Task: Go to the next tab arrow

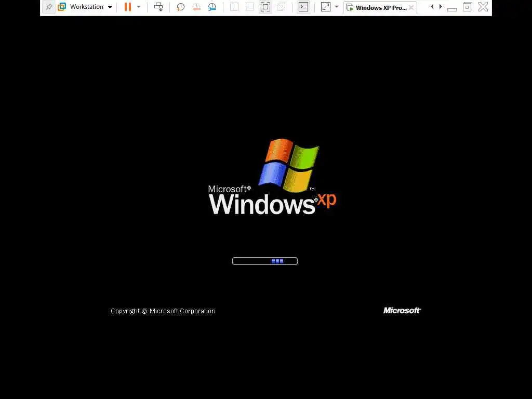Action: 441,7
